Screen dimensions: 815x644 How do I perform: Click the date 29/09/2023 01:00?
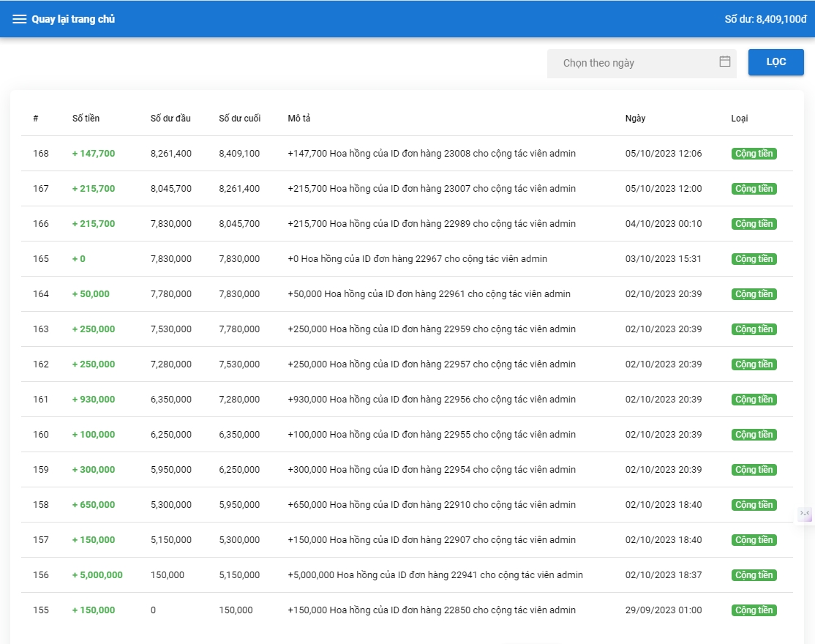click(663, 610)
